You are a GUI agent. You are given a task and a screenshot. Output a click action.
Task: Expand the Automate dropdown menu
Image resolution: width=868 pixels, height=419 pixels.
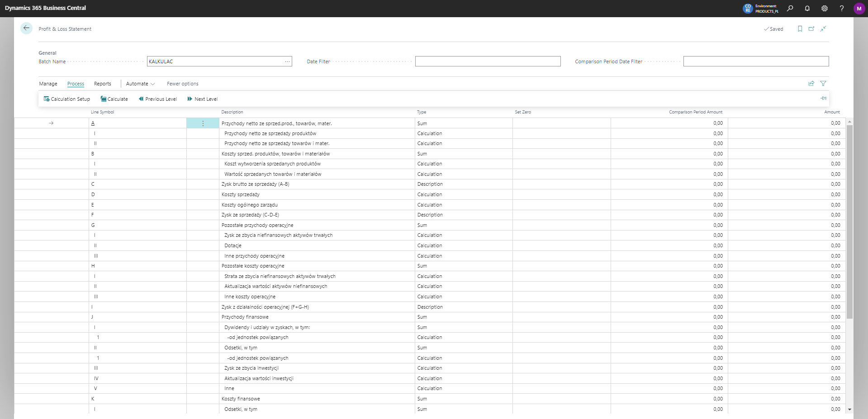pyautogui.click(x=140, y=84)
